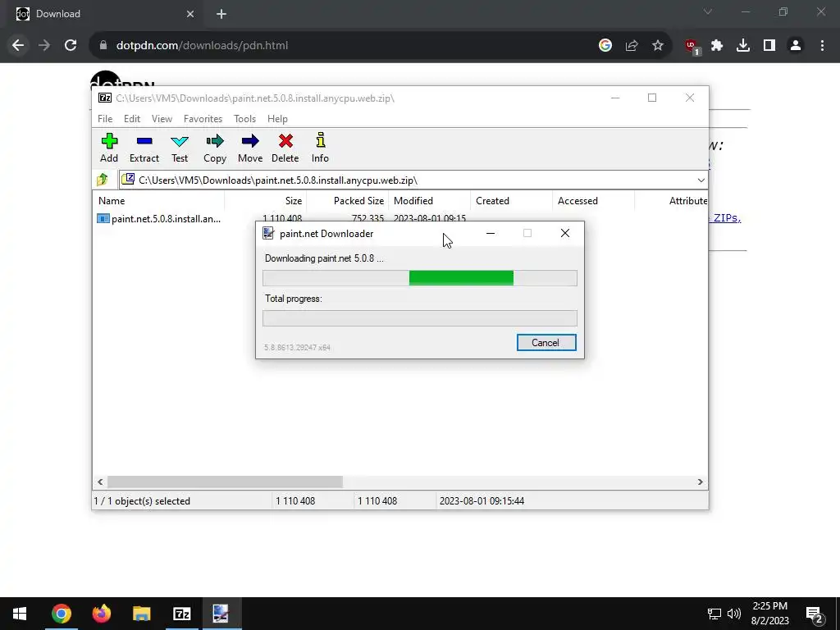Click the downloading progress bar

420,278
